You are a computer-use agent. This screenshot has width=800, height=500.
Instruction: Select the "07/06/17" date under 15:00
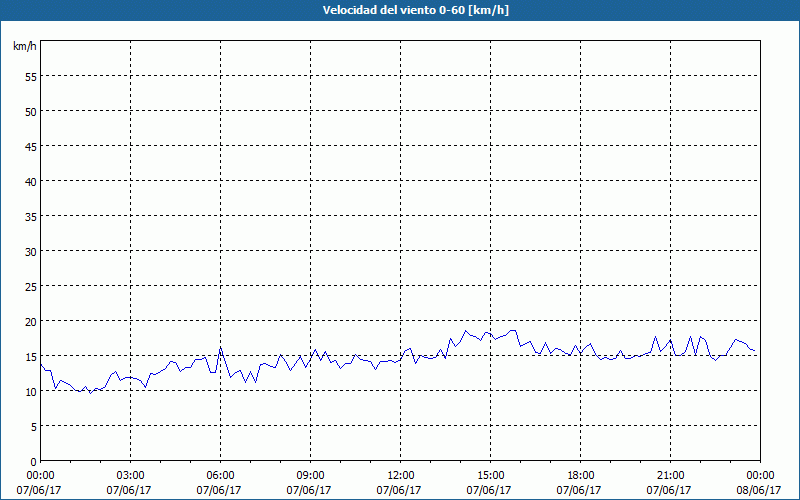coord(489,490)
